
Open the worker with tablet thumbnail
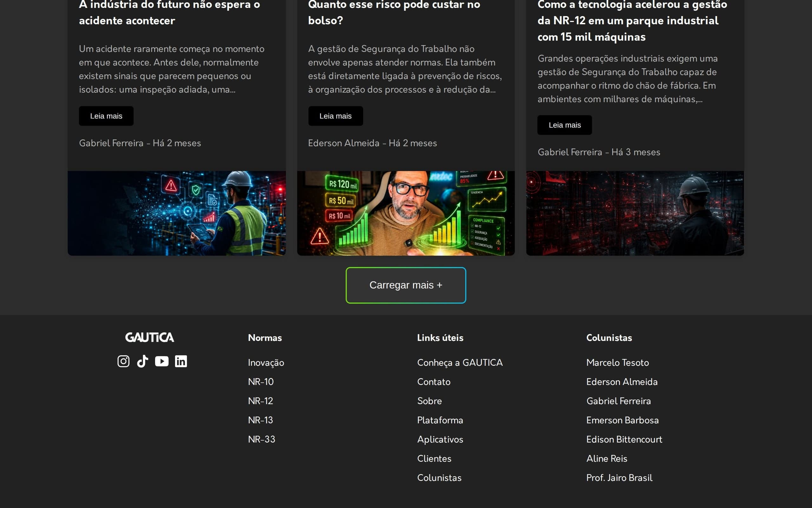pyautogui.click(x=177, y=213)
